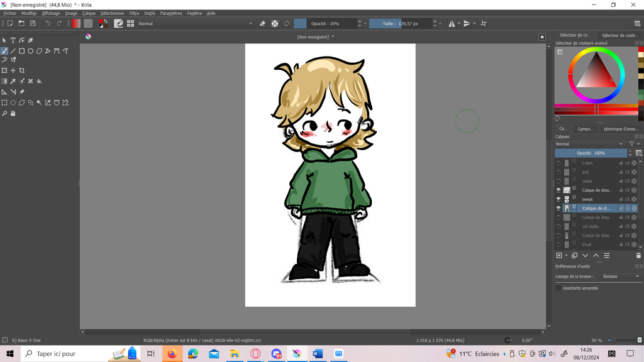
Task: Switch to Historique d'annulation tab
Action: 620,129
